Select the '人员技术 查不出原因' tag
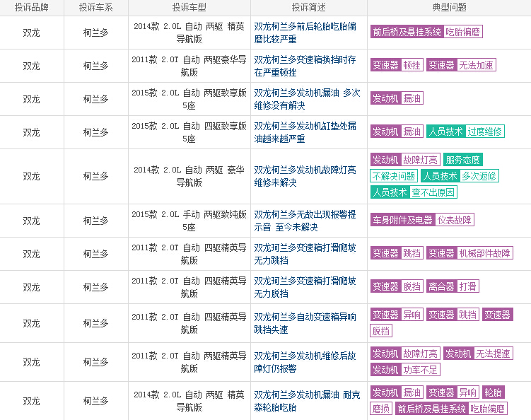This screenshot has height=420, width=531. tap(414, 192)
